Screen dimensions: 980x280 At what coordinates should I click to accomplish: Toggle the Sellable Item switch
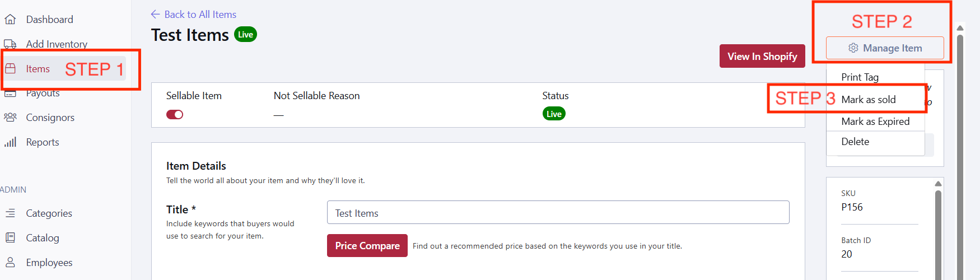(175, 115)
